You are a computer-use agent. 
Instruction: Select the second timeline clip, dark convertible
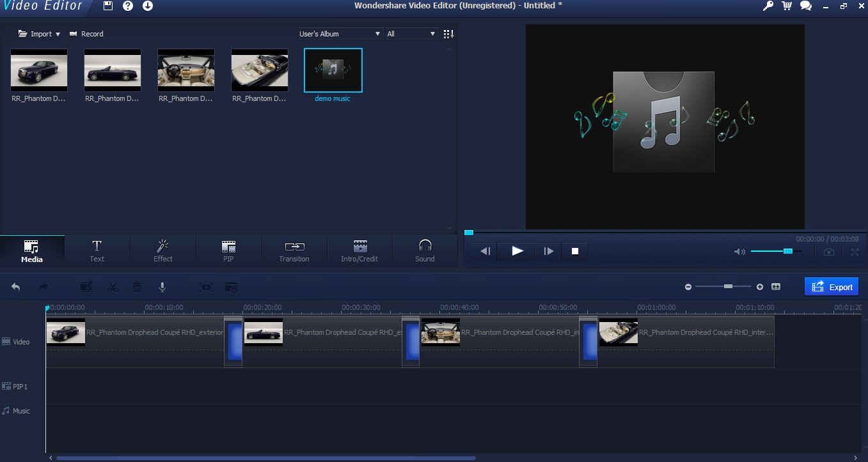pyautogui.click(x=322, y=341)
